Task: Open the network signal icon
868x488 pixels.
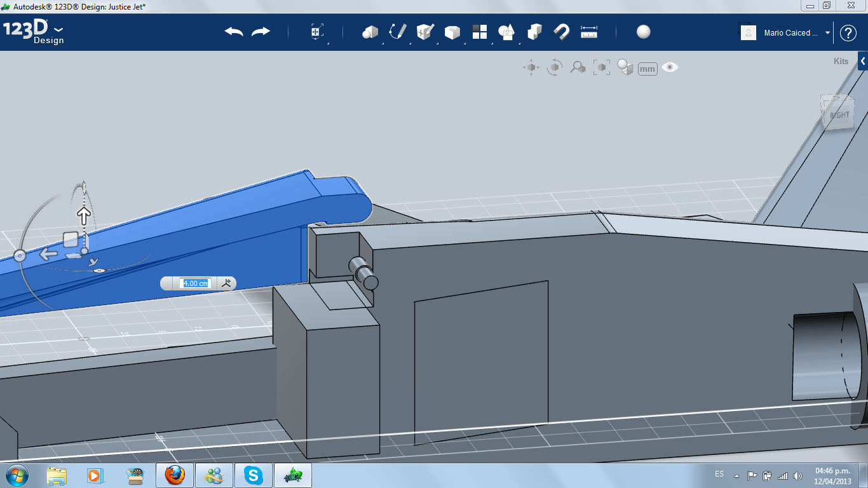Action: pyautogui.click(x=782, y=475)
